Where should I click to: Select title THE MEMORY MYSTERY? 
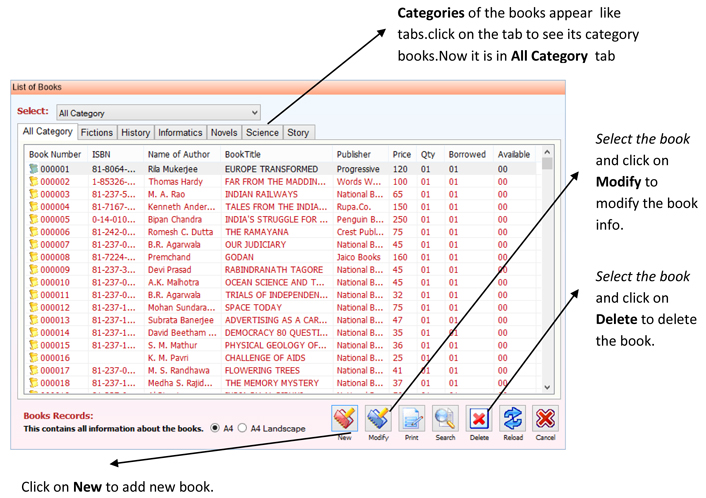click(x=272, y=383)
